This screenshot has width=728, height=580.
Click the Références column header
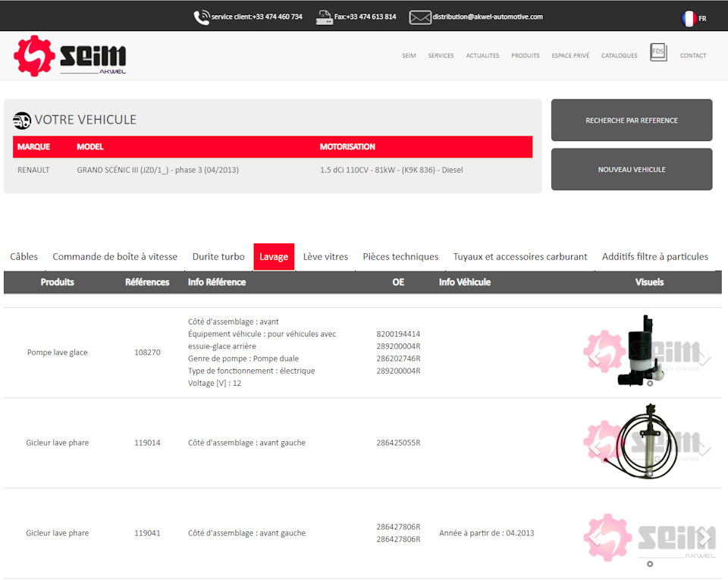click(147, 282)
